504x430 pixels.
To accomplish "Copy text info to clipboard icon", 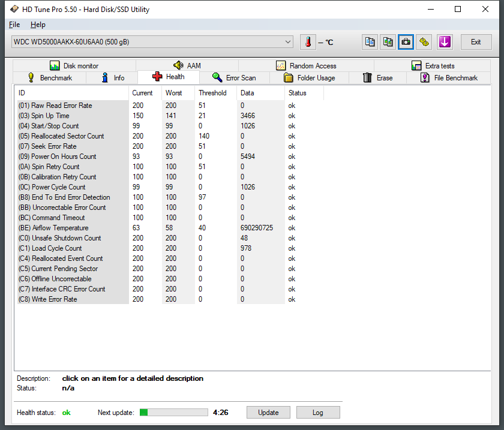I will [370, 42].
